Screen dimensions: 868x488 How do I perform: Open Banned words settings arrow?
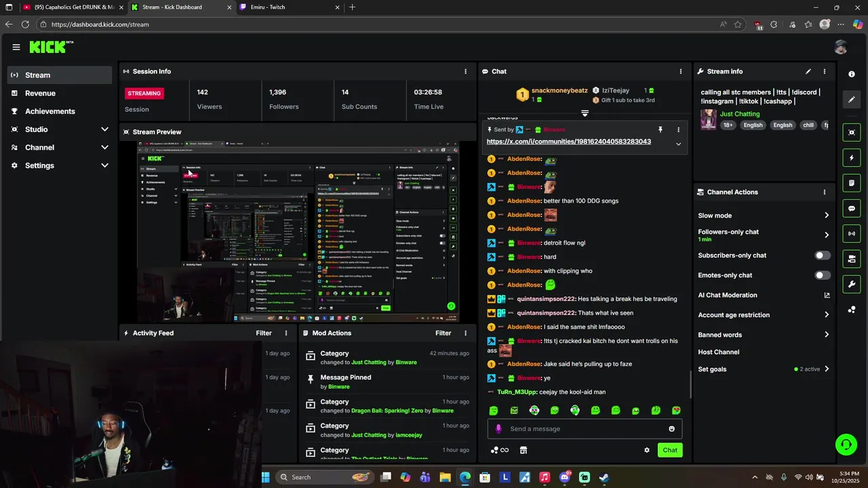click(x=827, y=335)
